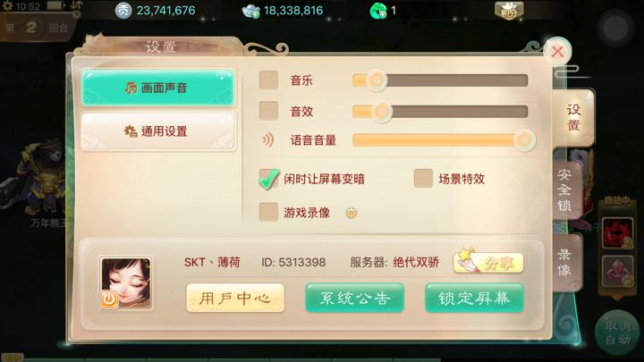This screenshot has height=362, width=644.
Task: Open the 录像 side tab
Action: click(567, 263)
